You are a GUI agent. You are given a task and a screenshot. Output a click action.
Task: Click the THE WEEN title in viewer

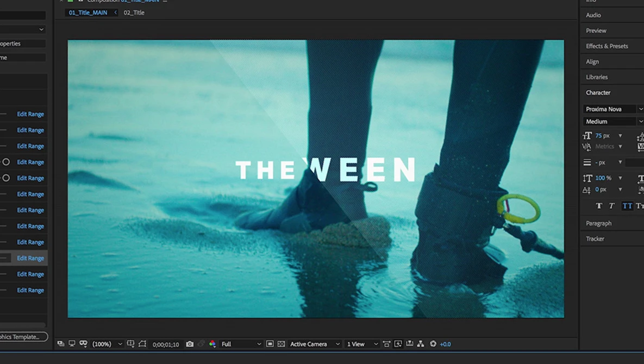point(326,170)
